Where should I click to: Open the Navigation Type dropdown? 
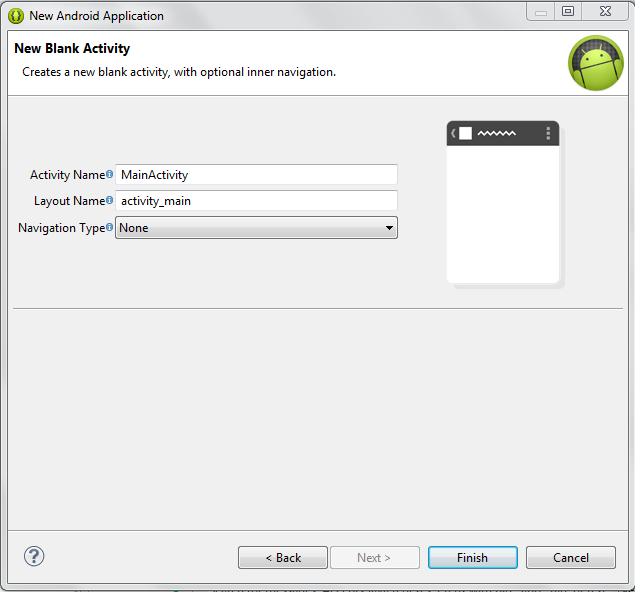tap(256, 228)
